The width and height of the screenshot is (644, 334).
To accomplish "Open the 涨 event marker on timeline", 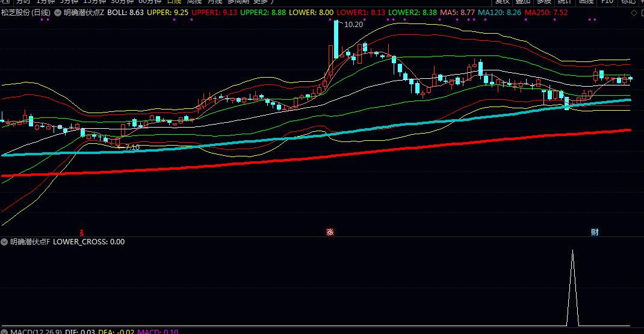I will (x=330, y=232).
